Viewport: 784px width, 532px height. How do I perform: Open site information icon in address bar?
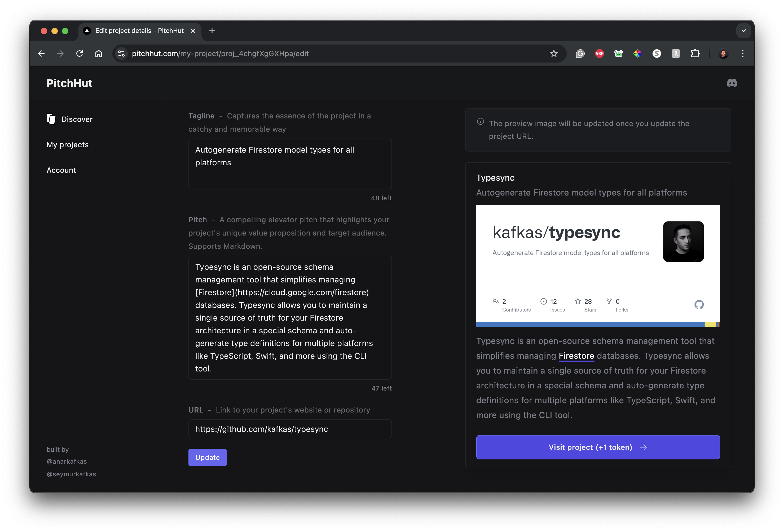click(x=121, y=54)
